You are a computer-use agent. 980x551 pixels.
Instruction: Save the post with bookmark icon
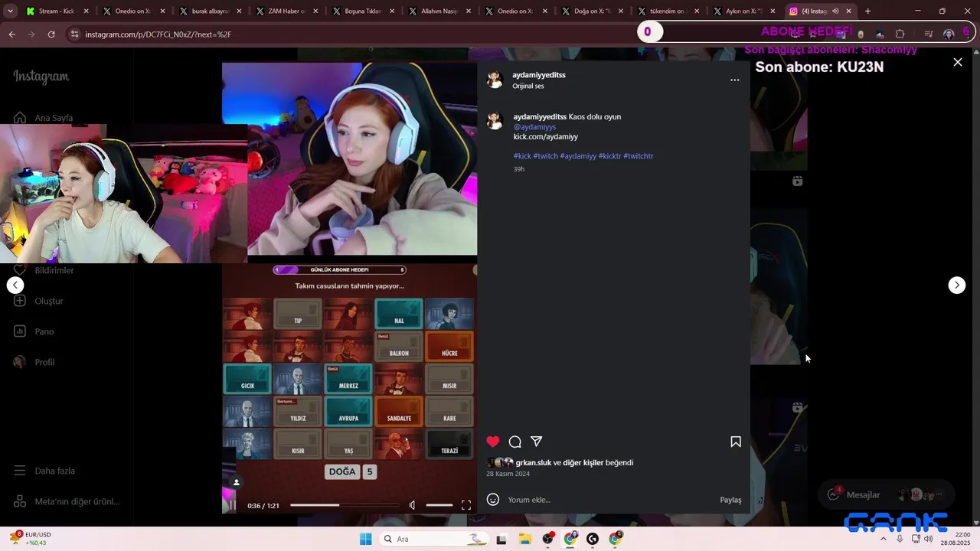(736, 442)
